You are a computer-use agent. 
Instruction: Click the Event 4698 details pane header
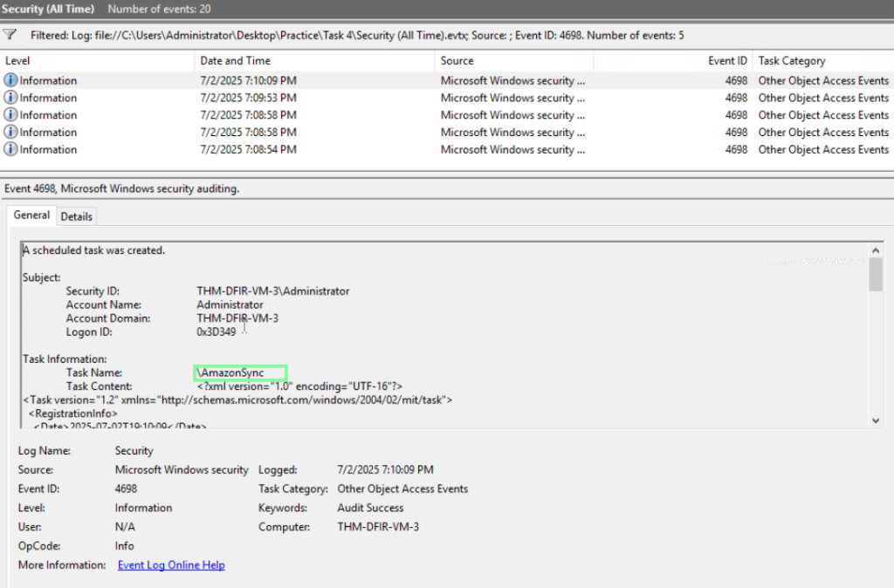pos(122,188)
